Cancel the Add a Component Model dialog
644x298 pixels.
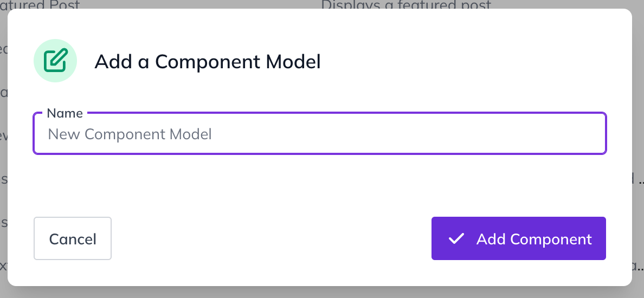point(72,238)
